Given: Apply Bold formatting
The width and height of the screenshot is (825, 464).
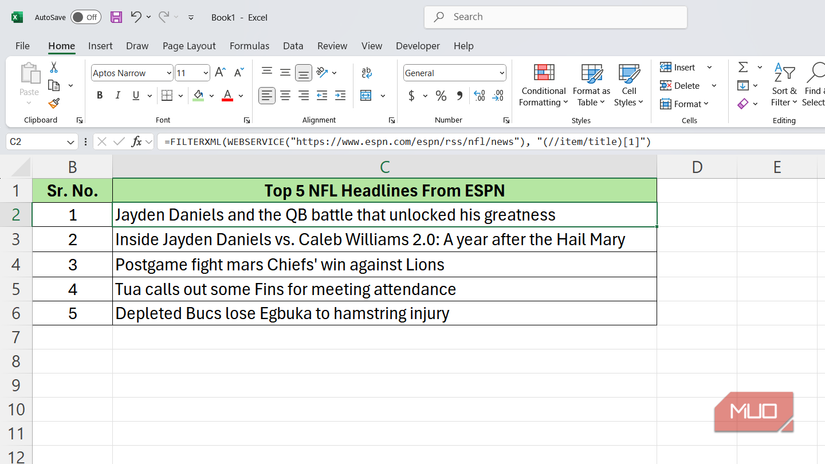Looking at the screenshot, I should point(99,95).
